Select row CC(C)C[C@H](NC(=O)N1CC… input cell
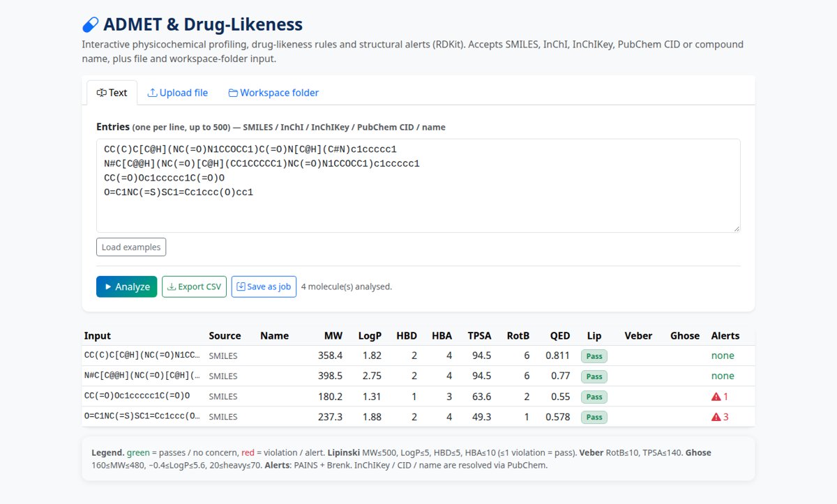The height and width of the screenshot is (504, 837). pos(142,356)
